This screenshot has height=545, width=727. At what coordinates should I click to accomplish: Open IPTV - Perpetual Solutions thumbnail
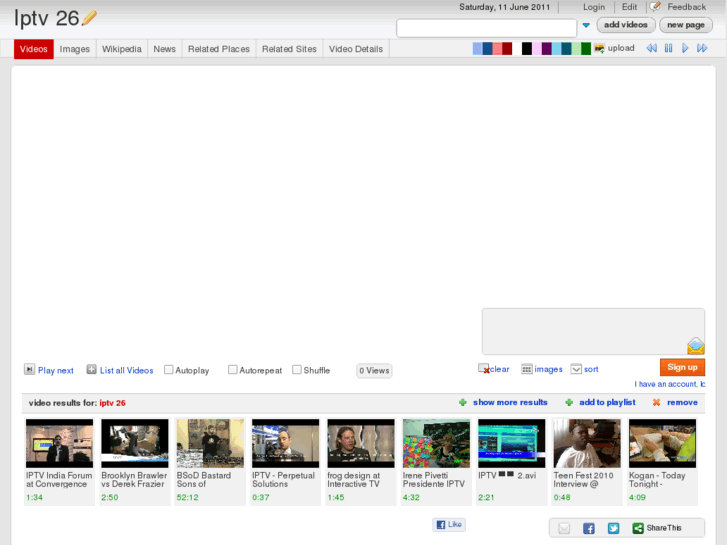point(286,443)
